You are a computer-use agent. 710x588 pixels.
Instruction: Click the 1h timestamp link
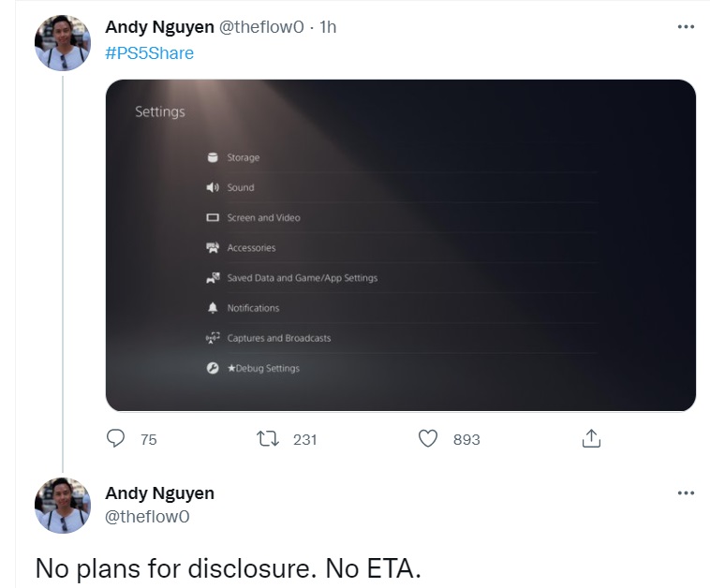pos(328,27)
